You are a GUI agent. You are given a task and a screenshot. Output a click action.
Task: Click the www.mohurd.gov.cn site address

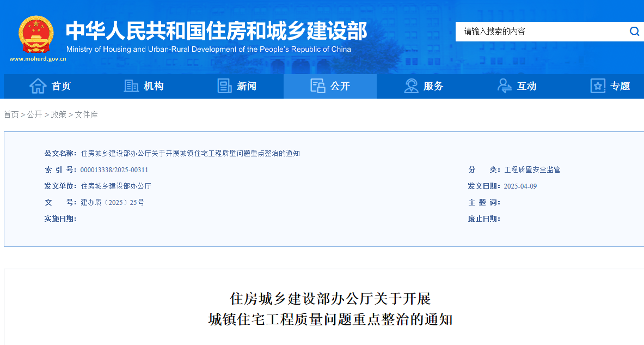[x=38, y=59]
